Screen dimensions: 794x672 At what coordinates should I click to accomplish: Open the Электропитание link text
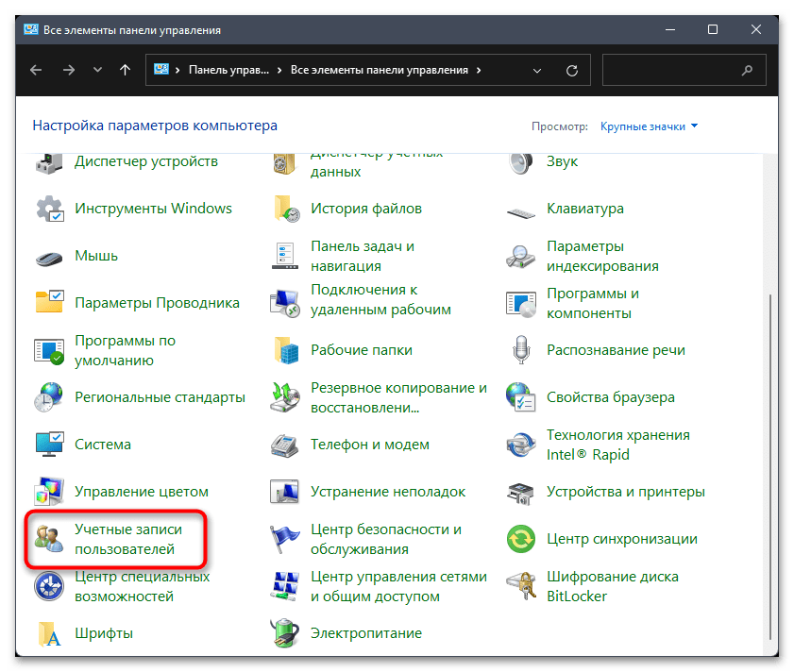pyautogui.click(x=366, y=633)
